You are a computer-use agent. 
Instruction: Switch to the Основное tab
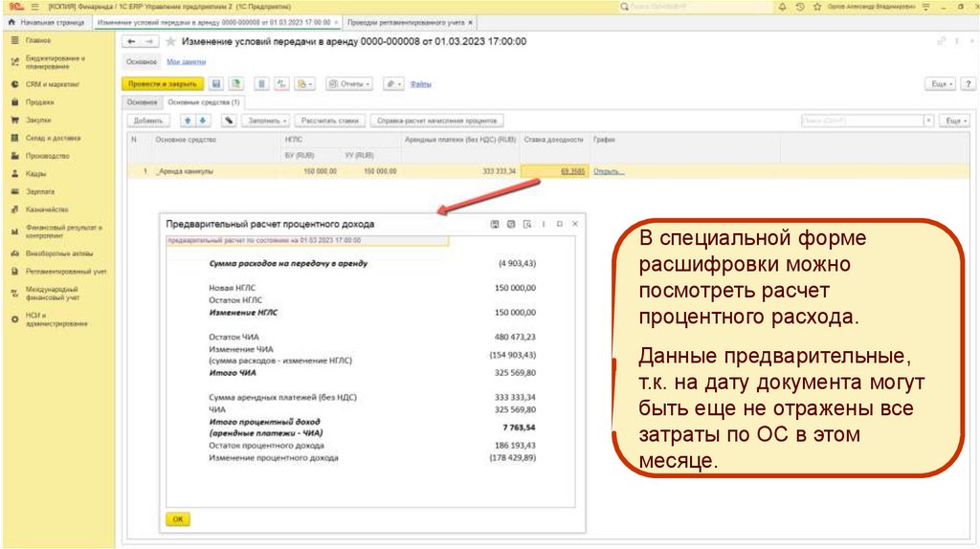[x=142, y=101]
